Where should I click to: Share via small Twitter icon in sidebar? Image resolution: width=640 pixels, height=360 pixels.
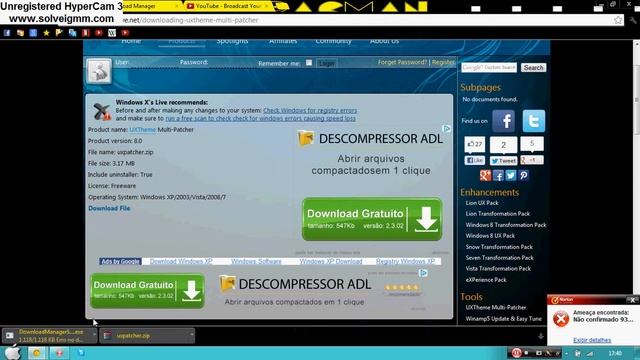(511, 176)
